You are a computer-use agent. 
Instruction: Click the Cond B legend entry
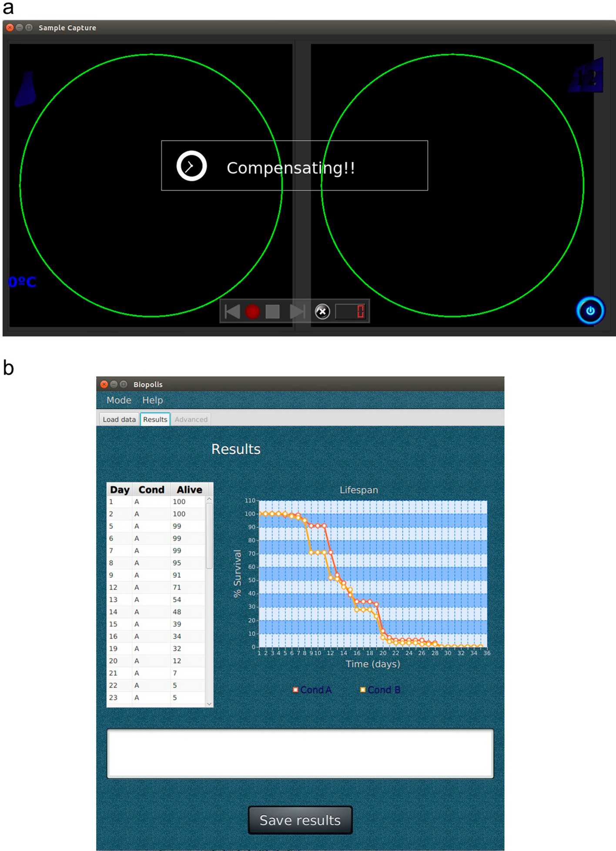tap(380, 690)
